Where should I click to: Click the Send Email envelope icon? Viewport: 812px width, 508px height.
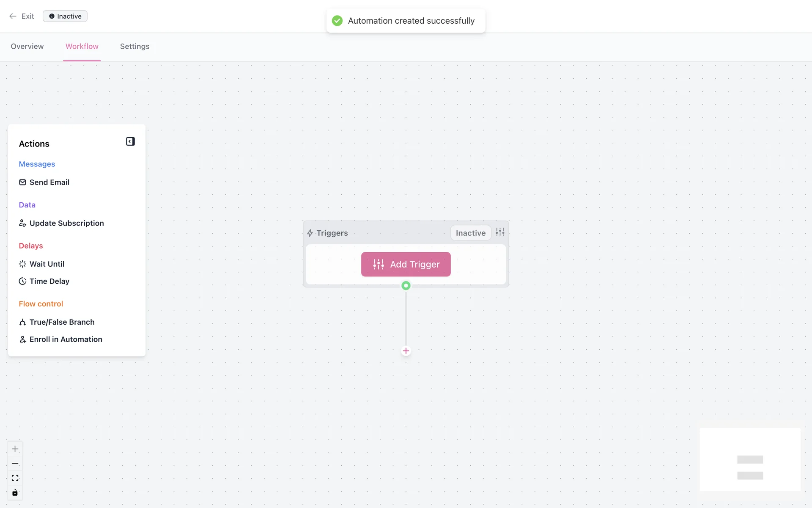tap(22, 182)
